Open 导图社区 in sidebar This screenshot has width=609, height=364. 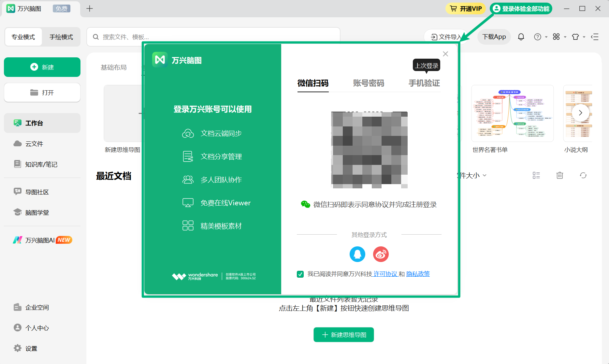pos(42,192)
